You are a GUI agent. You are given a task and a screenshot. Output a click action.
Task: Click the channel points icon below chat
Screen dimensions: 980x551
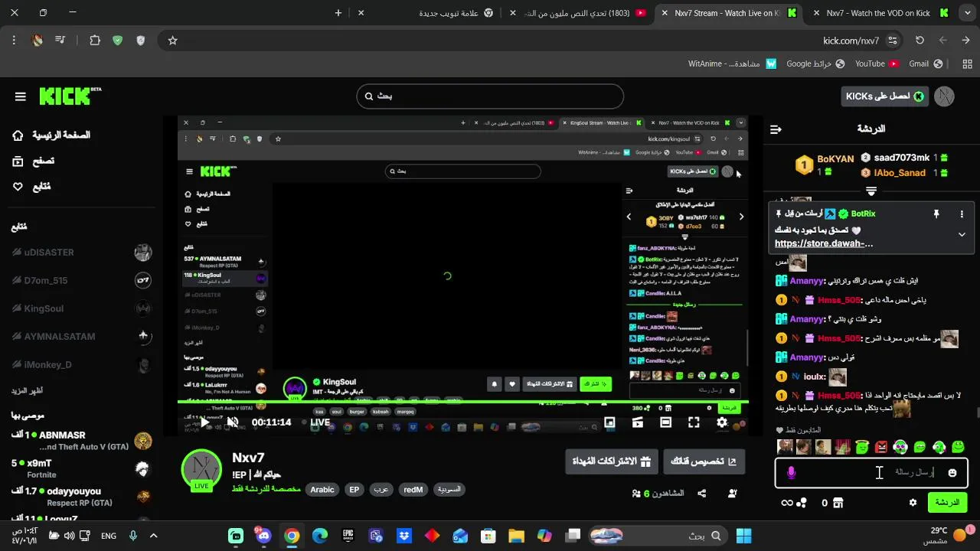tap(801, 503)
